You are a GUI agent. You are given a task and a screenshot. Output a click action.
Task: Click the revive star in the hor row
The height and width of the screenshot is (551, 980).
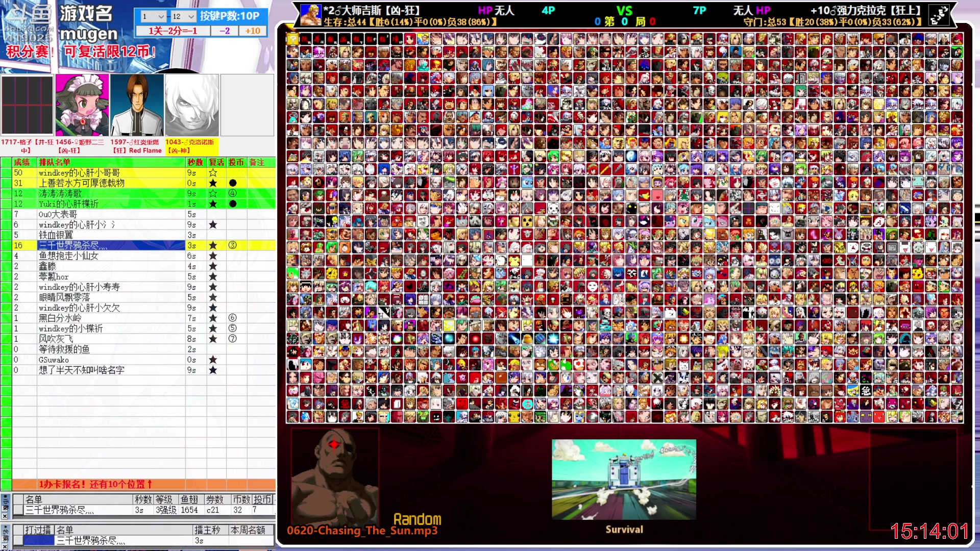click(x=213, y=277)
